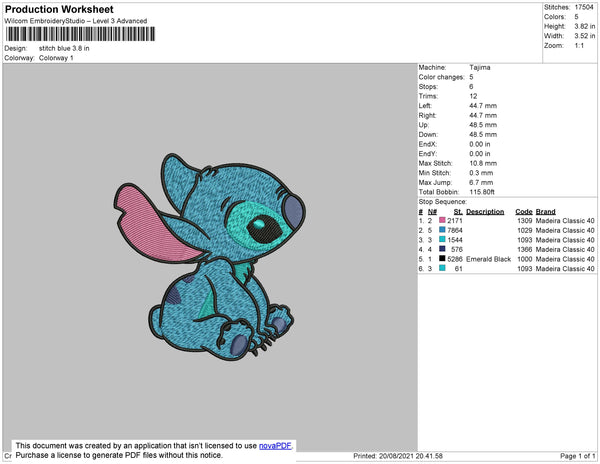
Task: Open the novaPDF link in the notice
Action: click(275, 446)
